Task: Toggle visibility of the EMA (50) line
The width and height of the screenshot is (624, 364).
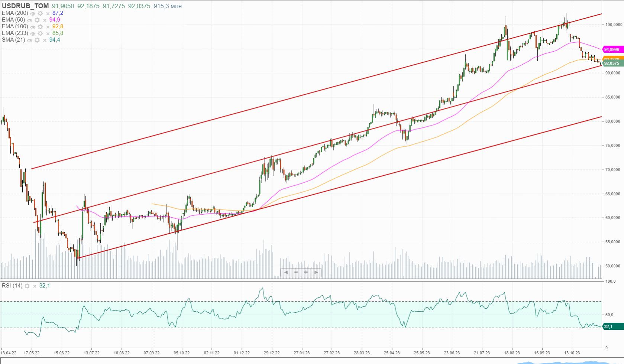Action: click(x=30, y=20)
